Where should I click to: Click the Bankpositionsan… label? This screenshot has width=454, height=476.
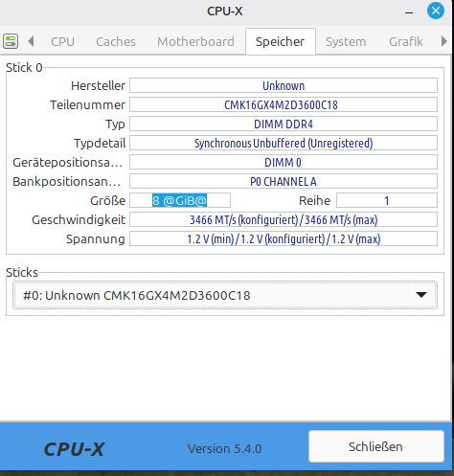click(66, 181)
